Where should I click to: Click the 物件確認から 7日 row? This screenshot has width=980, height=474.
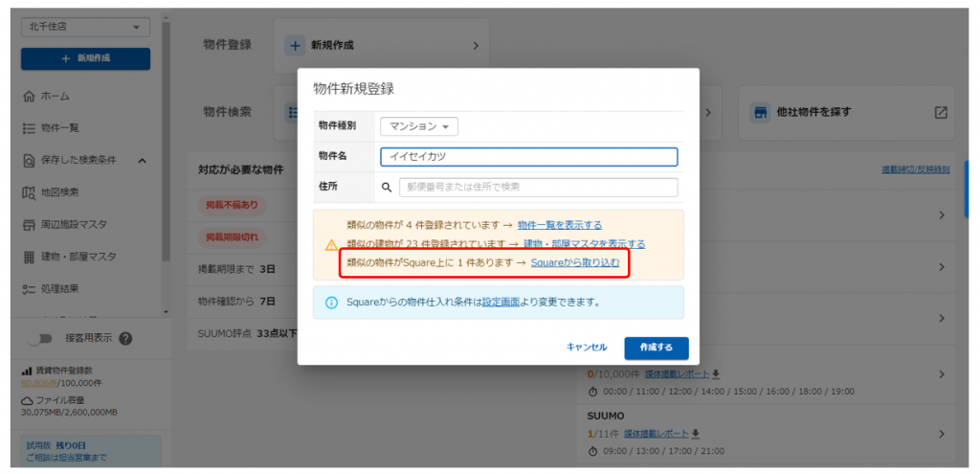coord(242,302)
